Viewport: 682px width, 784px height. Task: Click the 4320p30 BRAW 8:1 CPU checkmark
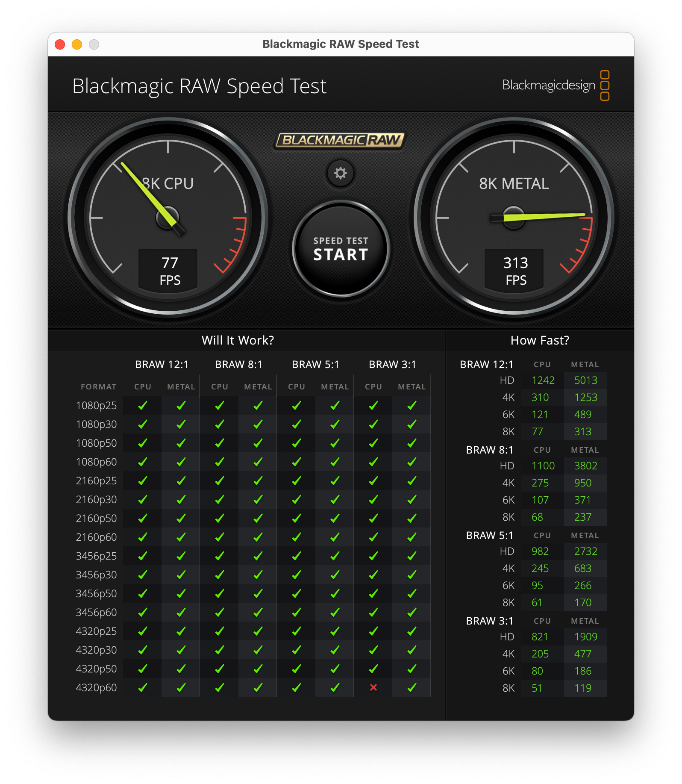tap(220, 650)
